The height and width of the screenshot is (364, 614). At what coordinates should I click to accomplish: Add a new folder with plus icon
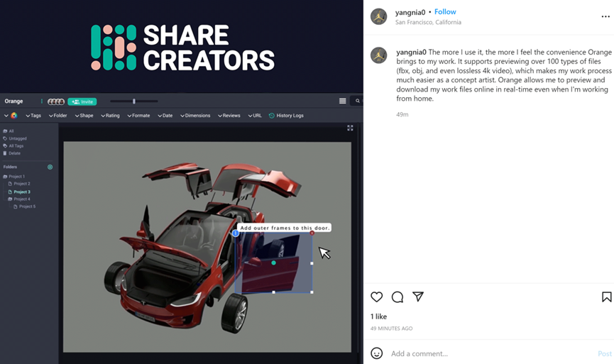(x=50, y=167)
